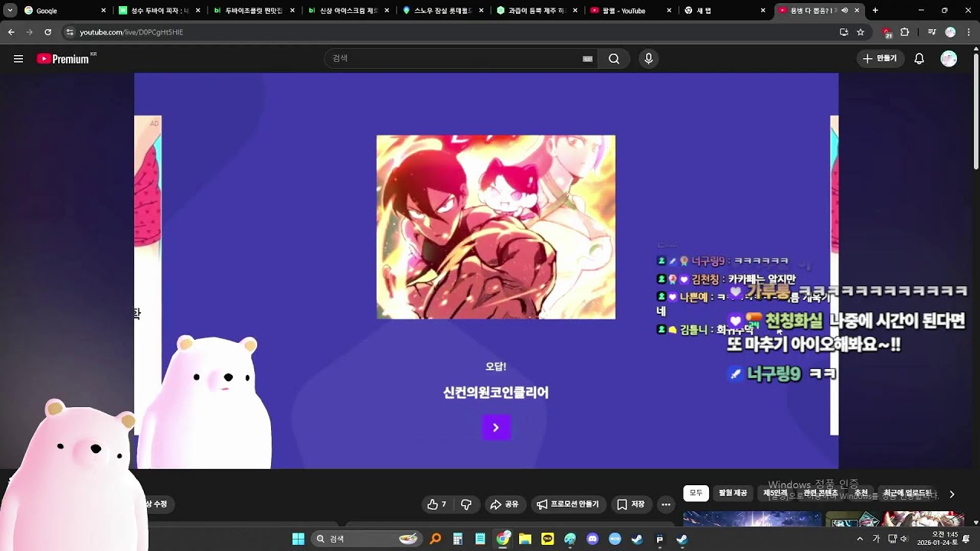Open the more actions ellipsis menu
The width and height of the screenshot is (980, 551).
pos(665,504)
